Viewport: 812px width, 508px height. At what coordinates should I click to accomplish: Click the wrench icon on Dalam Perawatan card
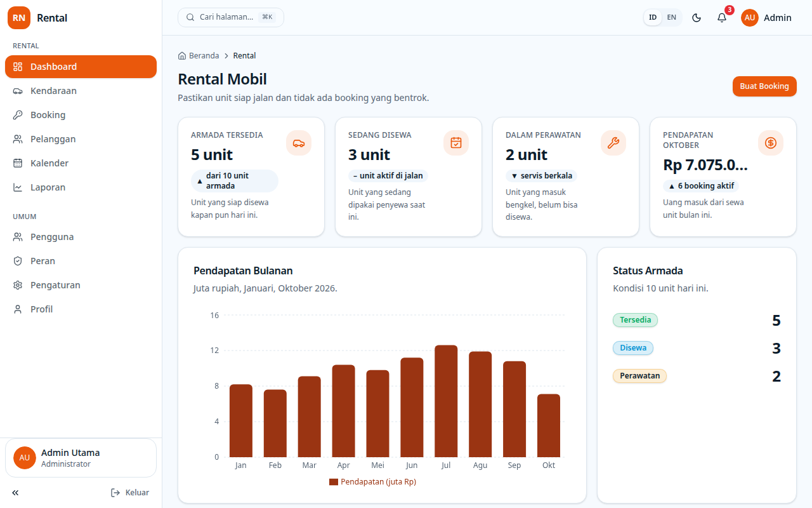point(613,143)
